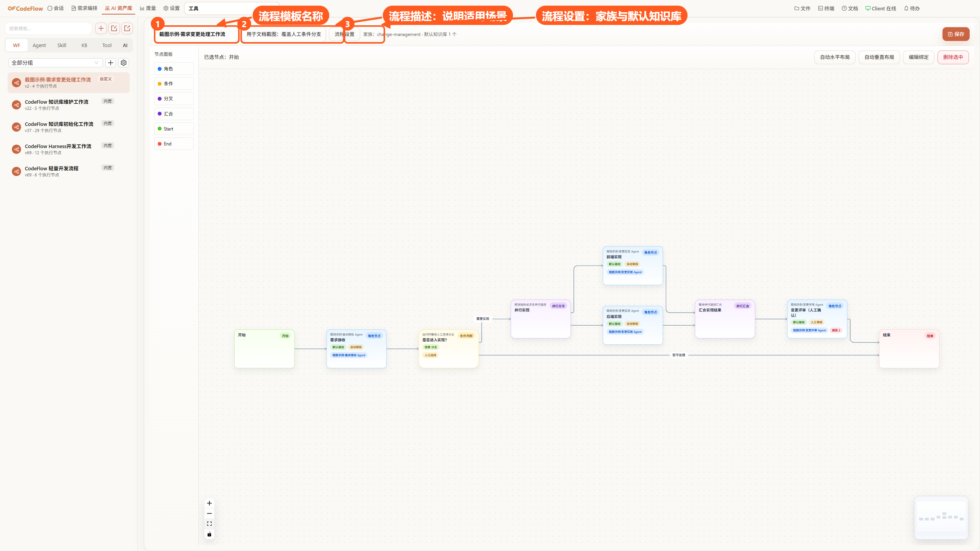Pick the 条件 node type from the node panel
980x551 pixels.
(x=174, y=84)
